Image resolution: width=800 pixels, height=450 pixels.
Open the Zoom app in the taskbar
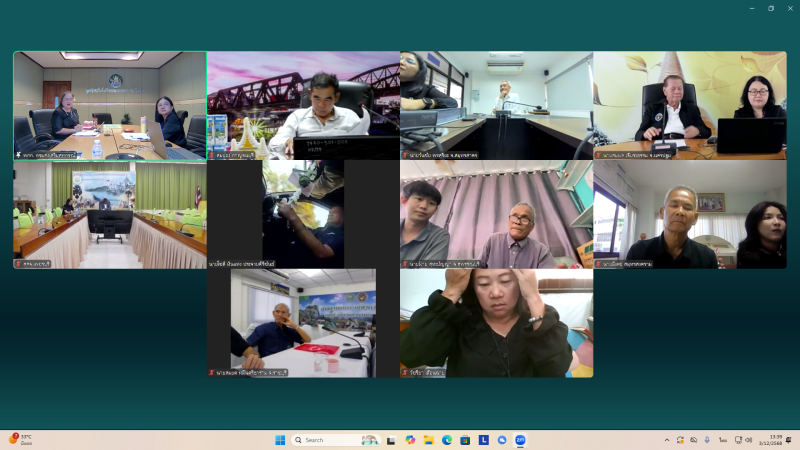520,440
